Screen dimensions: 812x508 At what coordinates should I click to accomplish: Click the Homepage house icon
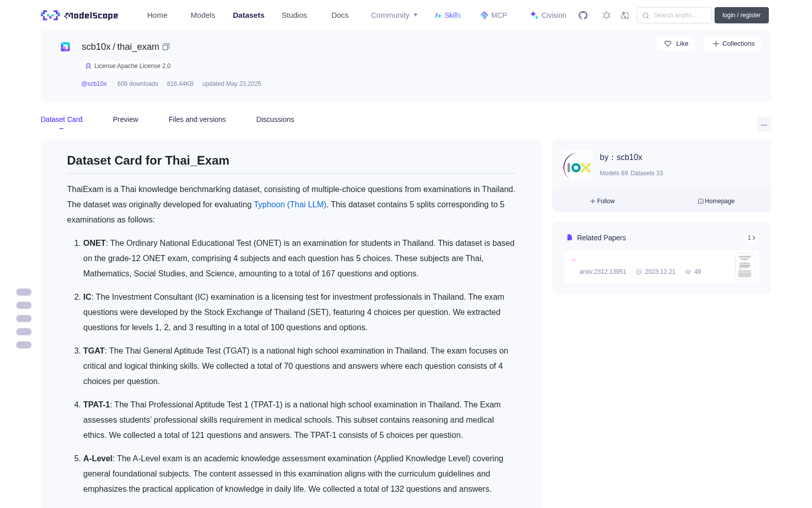(x=701, y=201)
